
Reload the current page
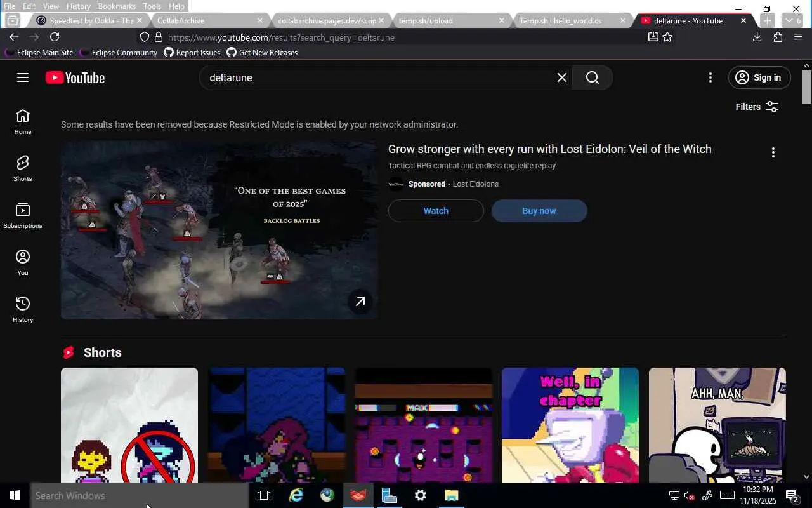pyautogui.click(x=55, y=37)
